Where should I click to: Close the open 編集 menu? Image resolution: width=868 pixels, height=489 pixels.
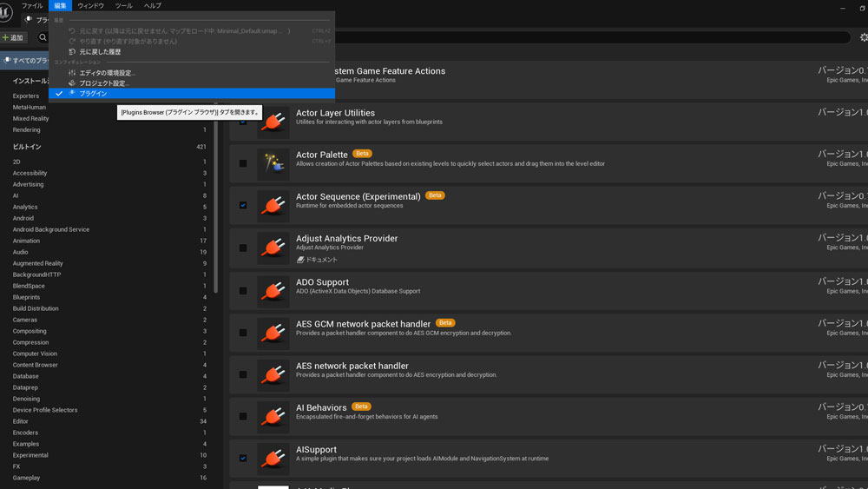(x=61, y=5)
